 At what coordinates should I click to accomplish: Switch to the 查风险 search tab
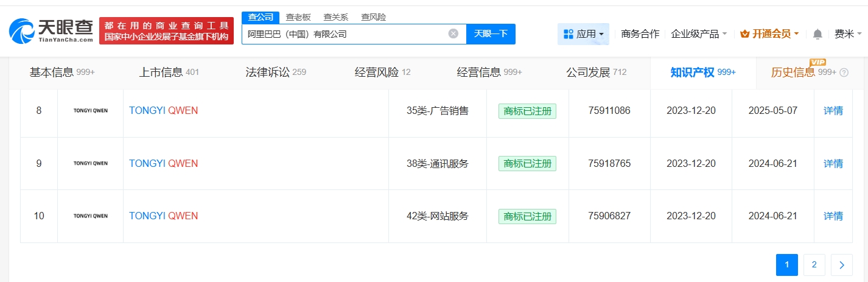373,17
